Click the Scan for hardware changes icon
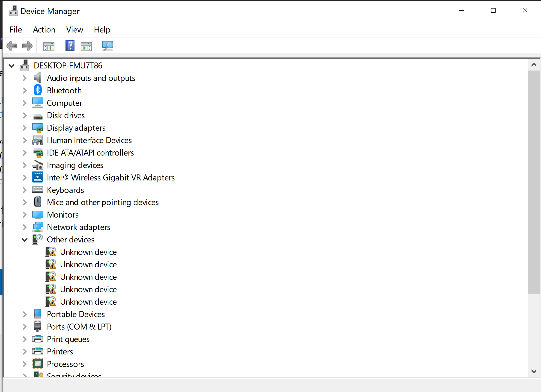The width and height of the screenshot is (541, 392). click(107, 46)
